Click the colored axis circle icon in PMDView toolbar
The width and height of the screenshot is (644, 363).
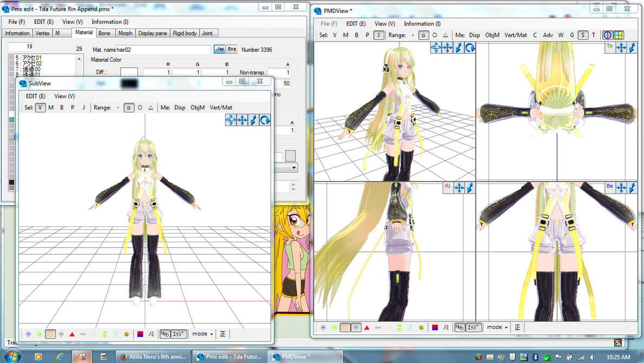coord(607,35)
